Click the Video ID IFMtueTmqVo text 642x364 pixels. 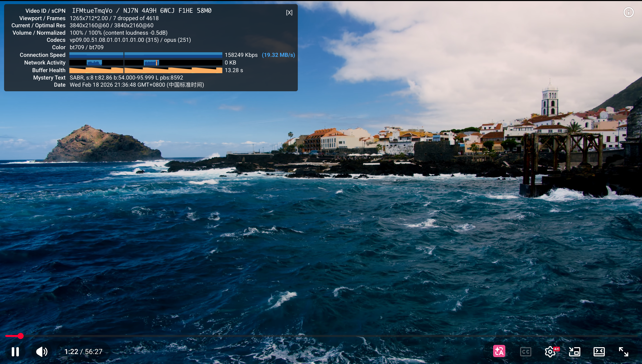pos(92,11)
